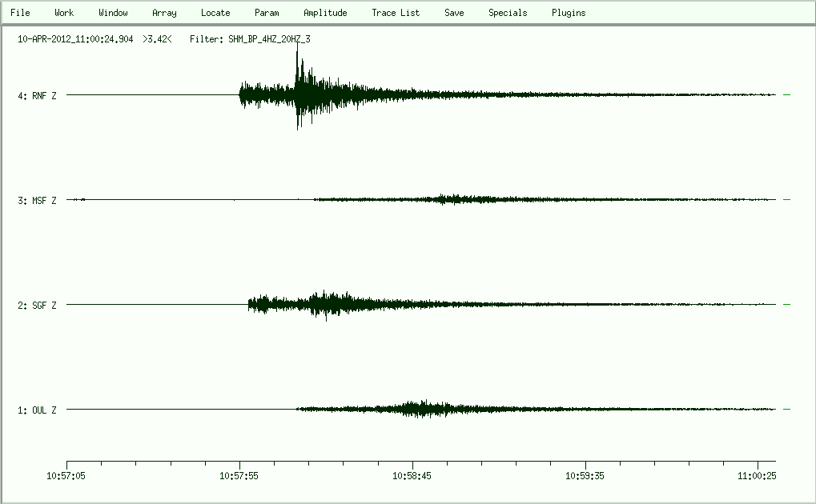Screen dimensions: 816x504
Task: Open the Plugins menu
Action: pos(569,13)
